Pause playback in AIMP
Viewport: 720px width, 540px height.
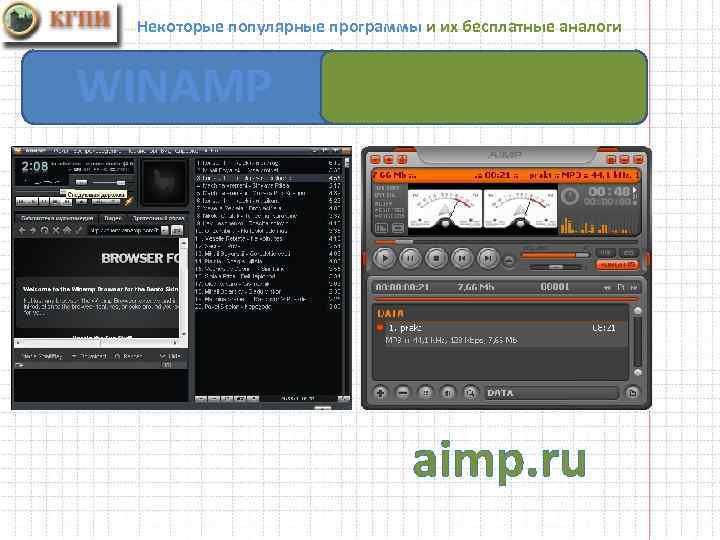[410, 259]
